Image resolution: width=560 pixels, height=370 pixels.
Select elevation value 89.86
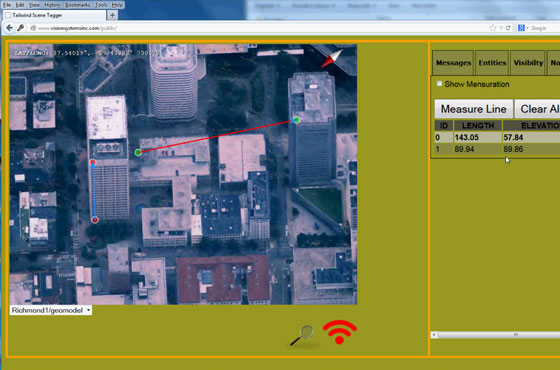coord(514,149)
